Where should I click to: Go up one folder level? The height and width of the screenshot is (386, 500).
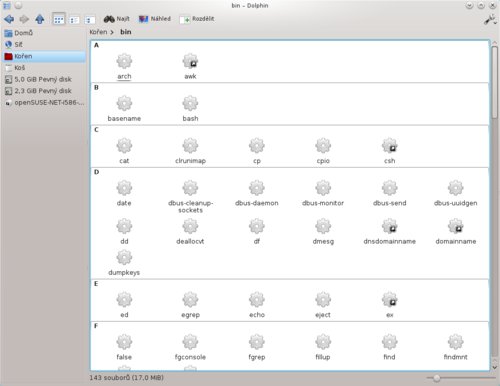pyautogui.click(x=40, y=19)
